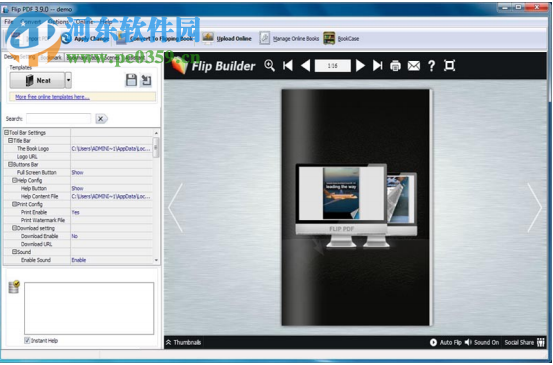The image size is (553, 365).
Task: Open help with the question mark icon
Action: click(x=431, y=66)
